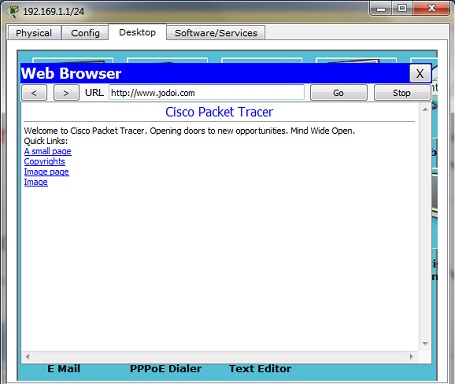Click the Text Editor desktop label
This screenshot has height=384, width=455.
click(260, 369)
